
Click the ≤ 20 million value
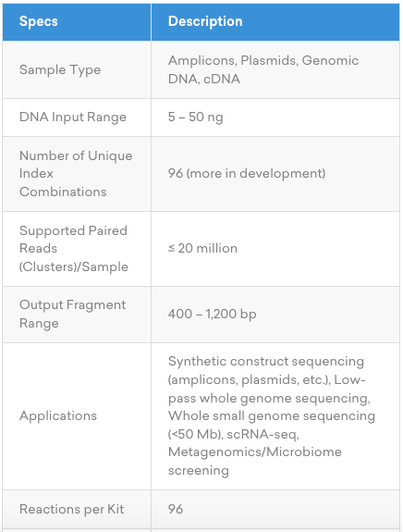(x=202, y=248)
